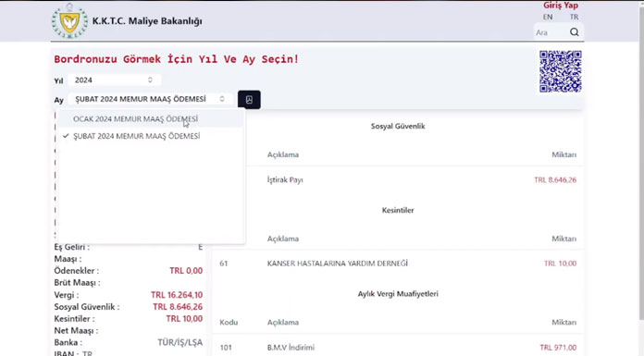
Task: Click the K.K.T.C. Maliye Bakanlığı emblem logo
Action: click(69, 20)
